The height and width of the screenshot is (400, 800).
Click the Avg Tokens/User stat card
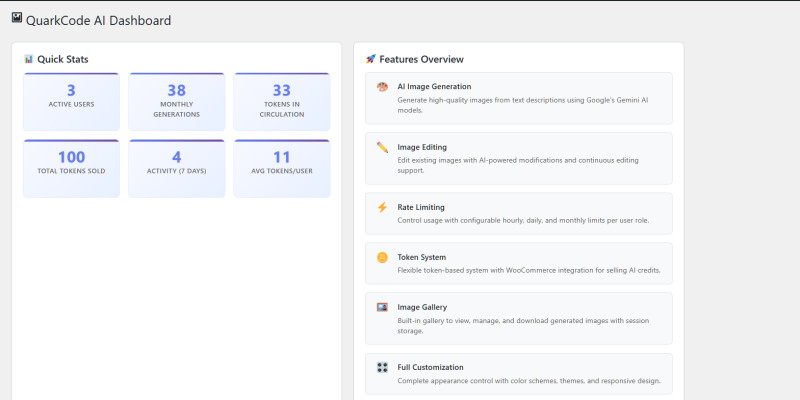(x=282, y=168)
